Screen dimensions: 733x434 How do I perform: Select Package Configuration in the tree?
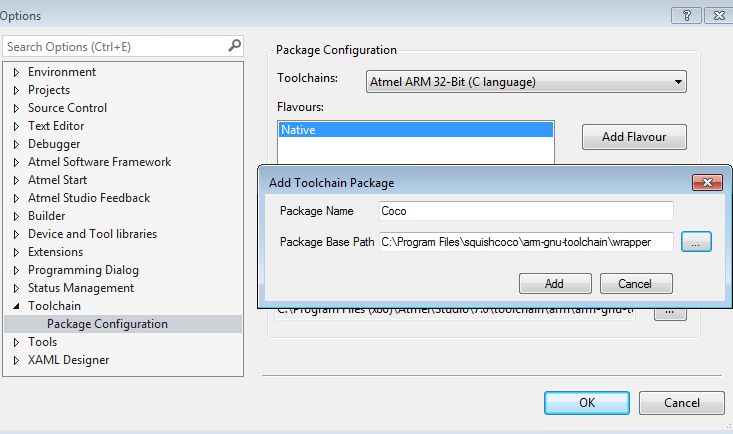107,324
